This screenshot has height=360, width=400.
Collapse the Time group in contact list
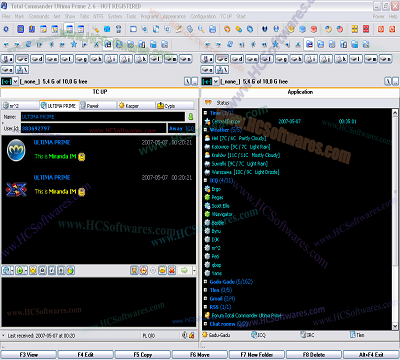coord(206,113)
